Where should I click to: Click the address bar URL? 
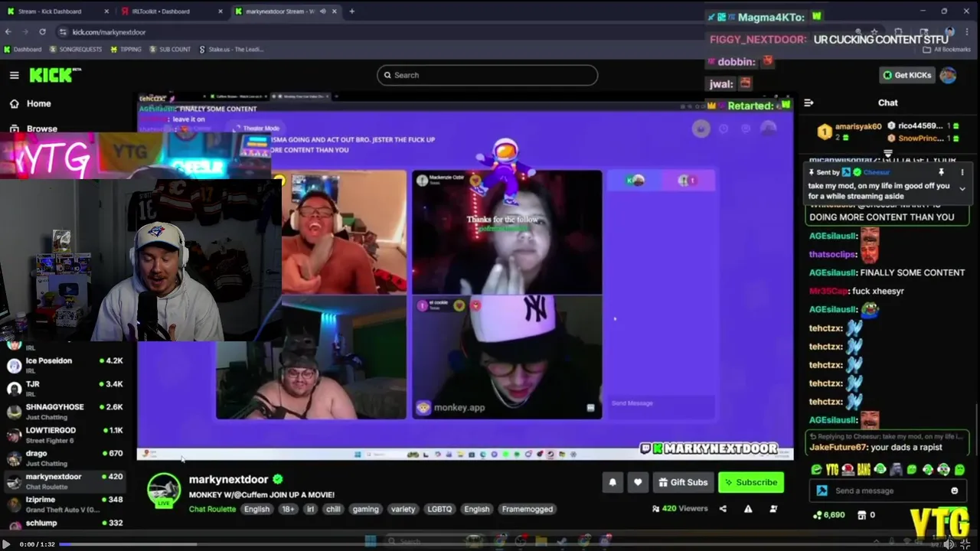click(109, 32)
